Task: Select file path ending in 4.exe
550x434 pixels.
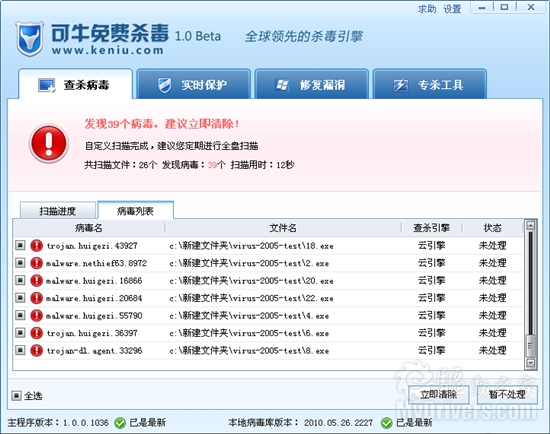Action: 249,315
